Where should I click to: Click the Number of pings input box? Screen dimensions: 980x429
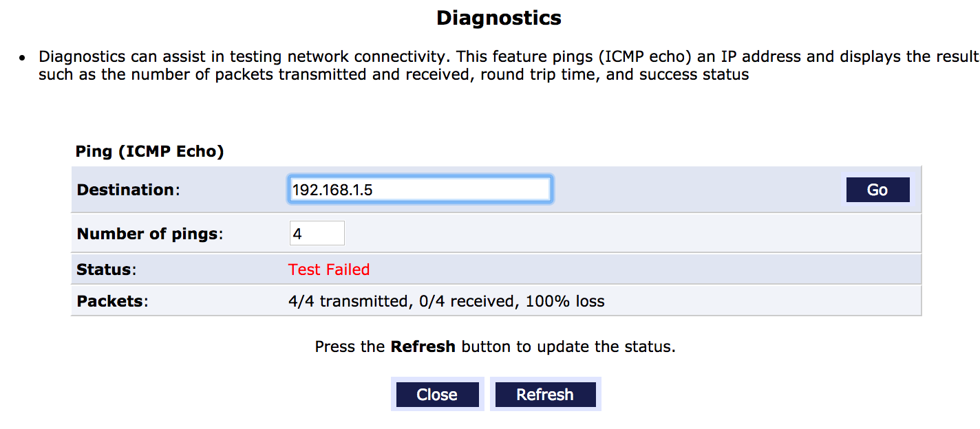pos(317,234)
